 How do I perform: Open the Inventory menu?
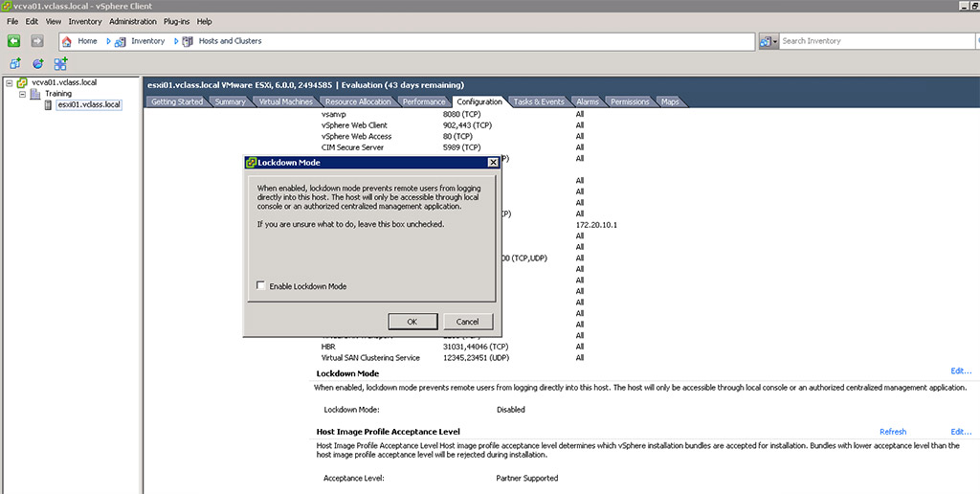click(85, 21)
